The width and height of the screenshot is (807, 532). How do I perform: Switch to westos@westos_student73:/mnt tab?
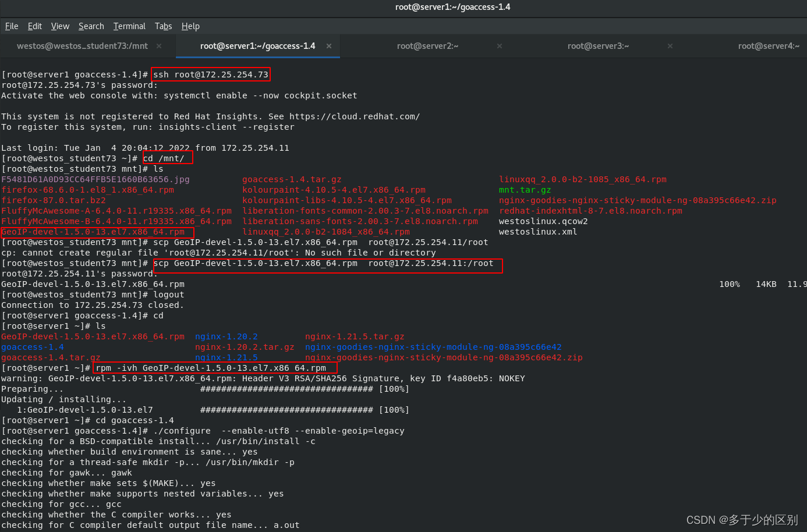82,46
